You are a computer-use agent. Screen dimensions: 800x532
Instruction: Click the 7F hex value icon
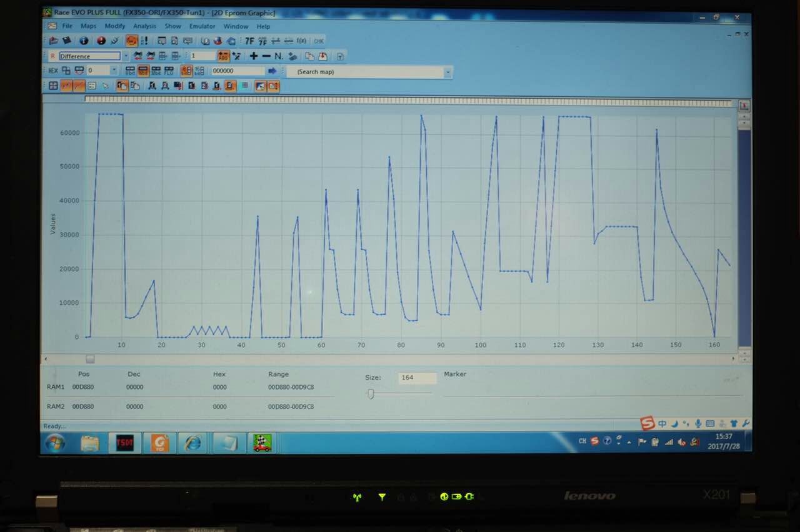pyautogui.click(x=249, y=41)
